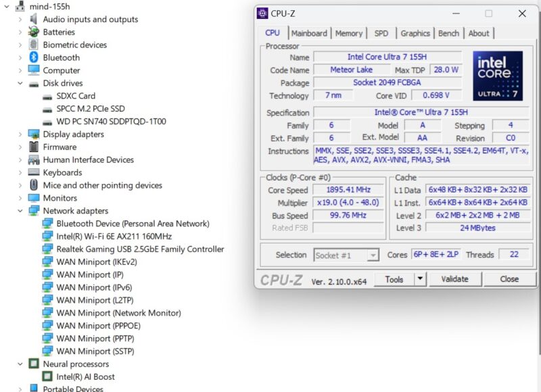The width and height of the screenshot is (541, 392).
Task: Open the Socket #1 selection dropdown
Action: [x=372, y=255]
